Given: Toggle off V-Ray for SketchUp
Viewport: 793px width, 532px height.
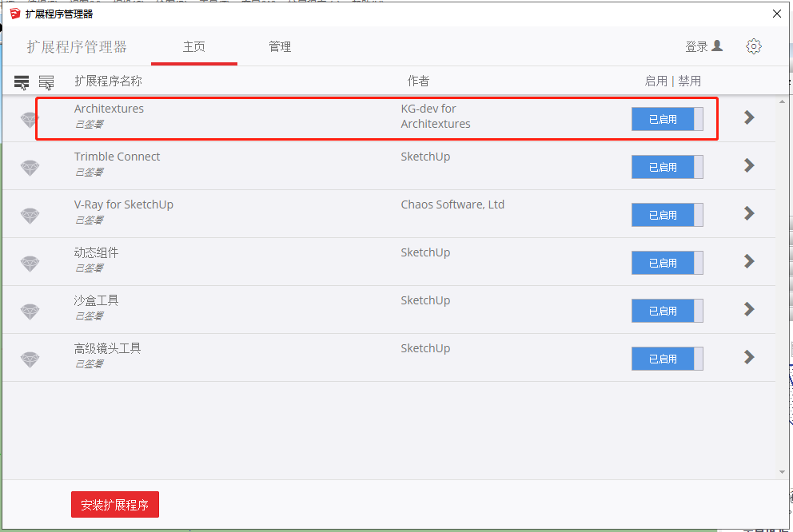Looking at the screenshot, I should click(667, 215).
